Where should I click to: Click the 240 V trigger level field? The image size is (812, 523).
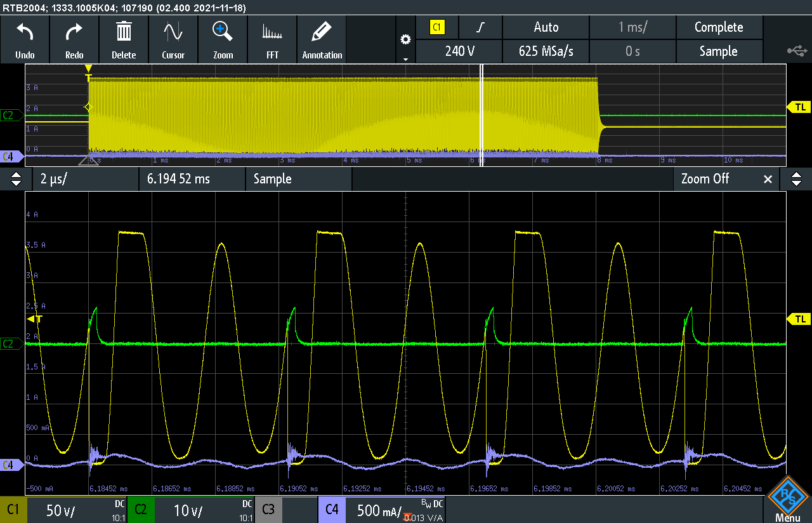pyautogui.click(x=459, y=51)
